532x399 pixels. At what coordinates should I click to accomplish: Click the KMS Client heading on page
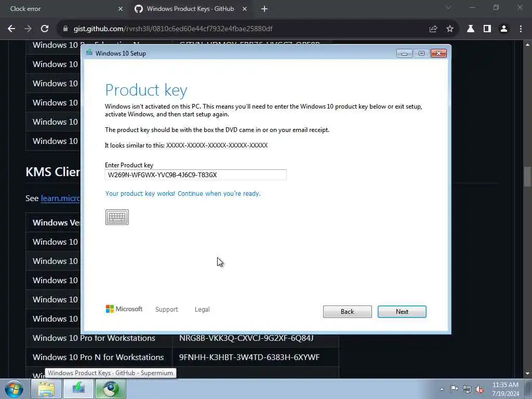tap(53, 171)
